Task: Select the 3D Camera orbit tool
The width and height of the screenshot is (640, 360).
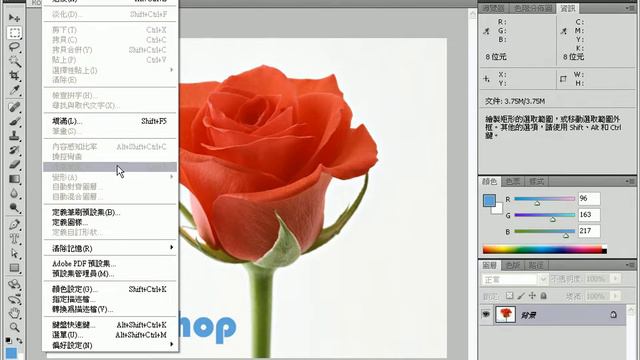Action: click(x=14, y=299)
